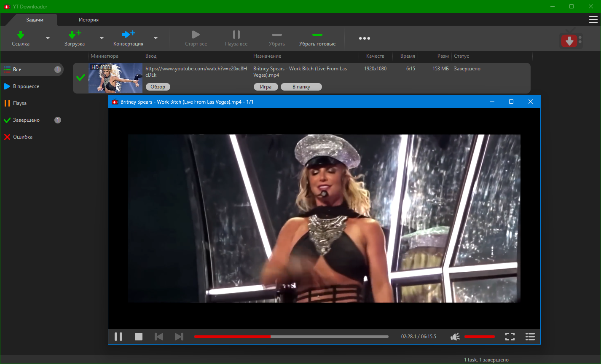Image resolution: width=601 pixels, height=364 pixels.
Task: Switch to the История tab
Action: [89, 20]
